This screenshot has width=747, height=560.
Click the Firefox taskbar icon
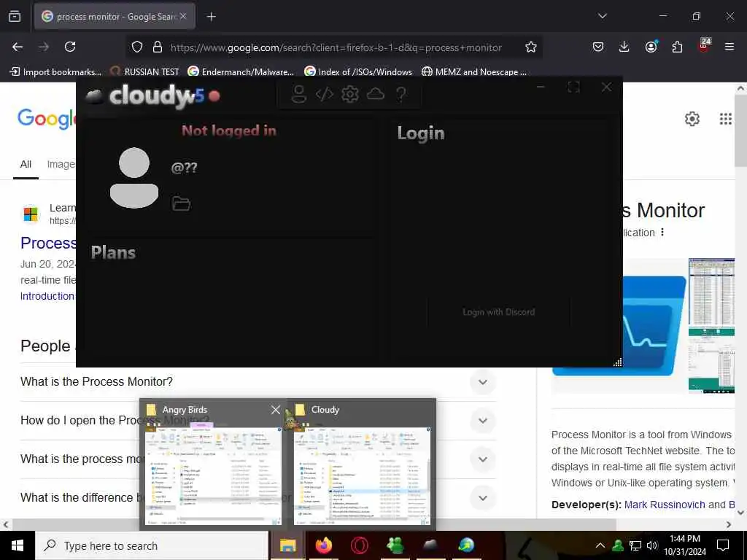pos(323,545)
